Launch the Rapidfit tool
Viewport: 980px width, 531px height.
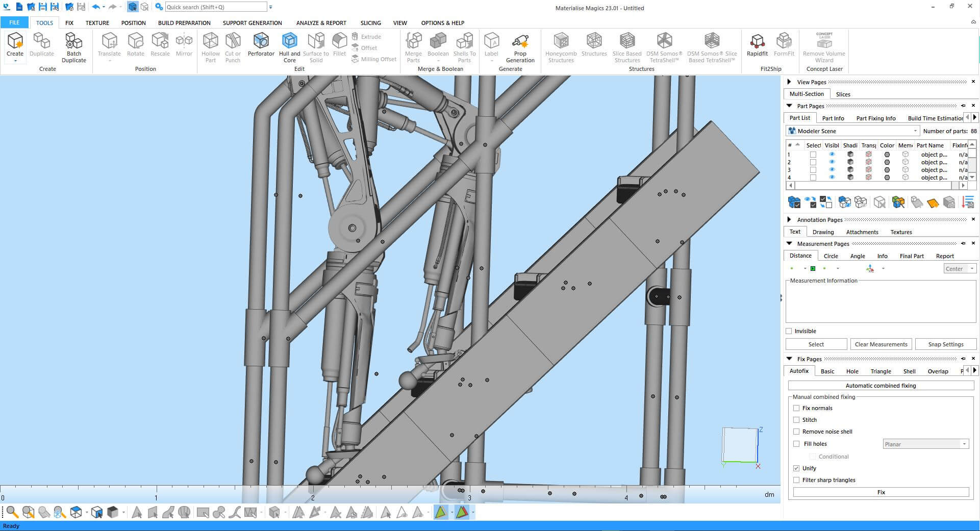click(757, 41)
